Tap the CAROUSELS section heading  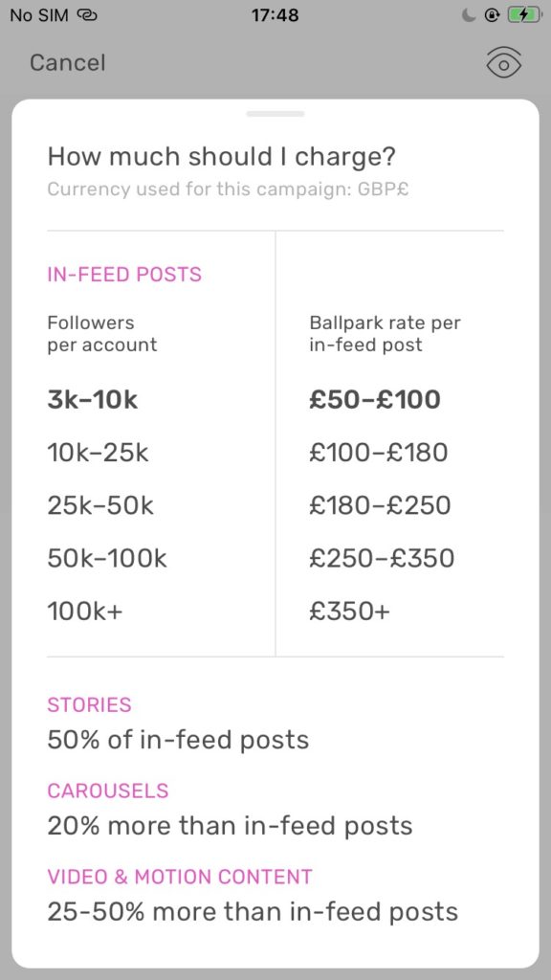click(108, 791)
